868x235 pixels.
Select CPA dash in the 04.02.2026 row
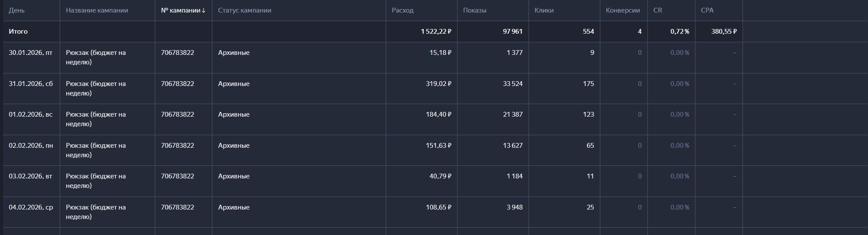735,207
